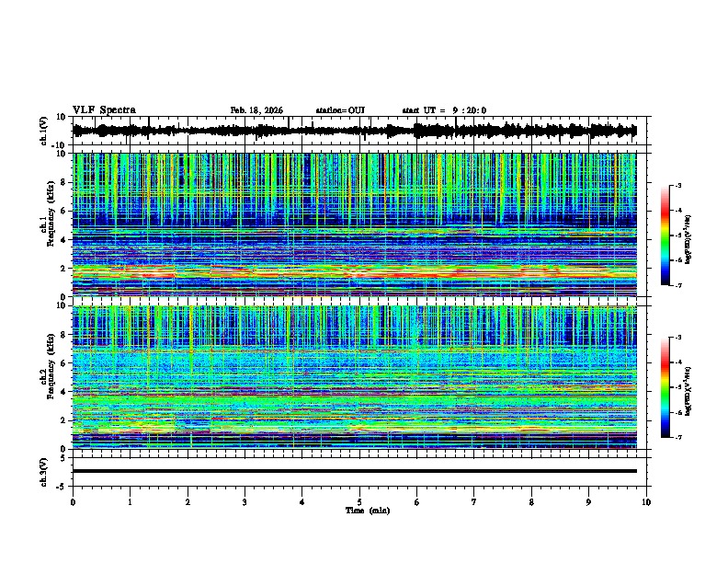Click the "station=OUI" header label

(x=340, y=110)
